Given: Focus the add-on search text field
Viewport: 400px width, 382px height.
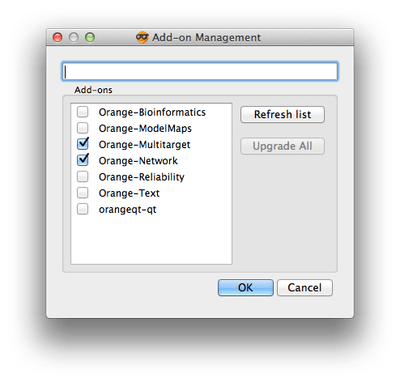Looking at the screenshot, I should point(200,71).
